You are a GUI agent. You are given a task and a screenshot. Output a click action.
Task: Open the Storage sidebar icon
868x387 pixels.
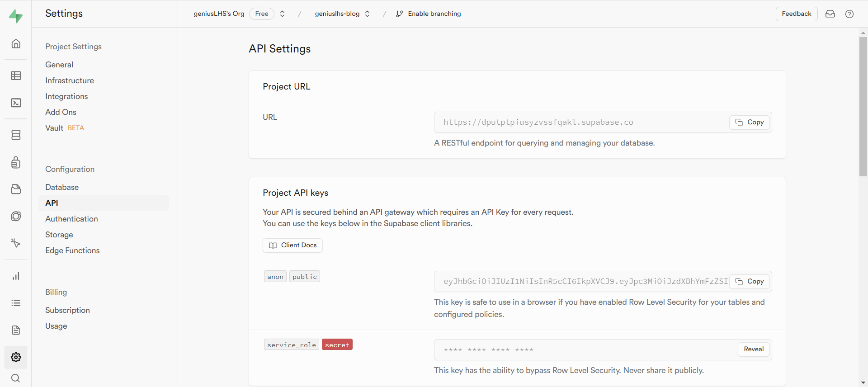16,189
